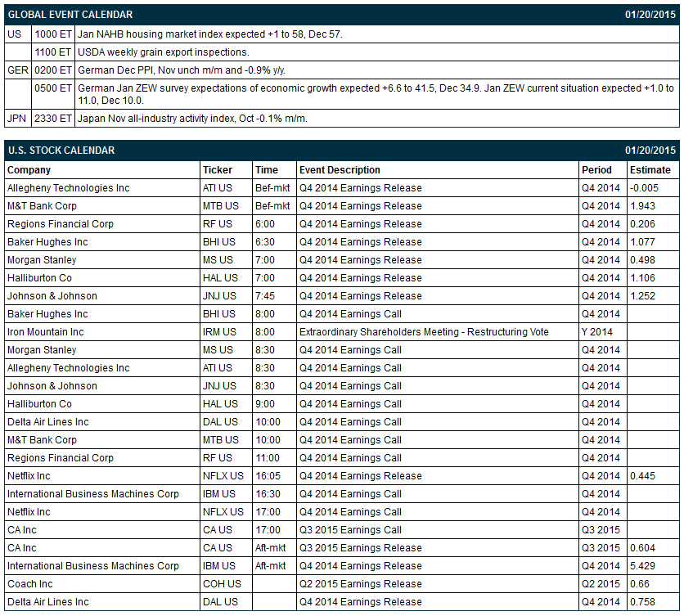Image resolution: width=684 pixels, height=616 pixels.
Task: Click the 1.077 estimate value
Action: click(642, 242)
